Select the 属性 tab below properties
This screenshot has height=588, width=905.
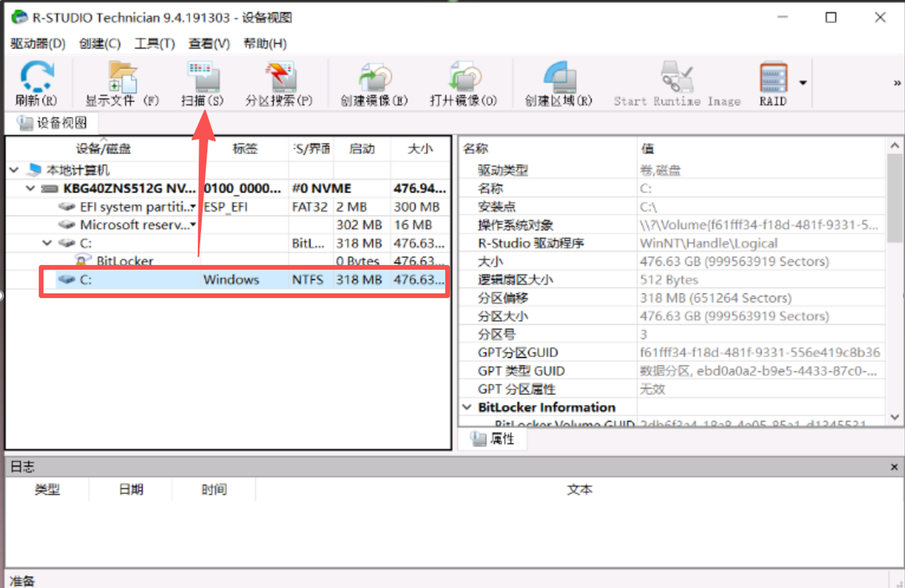point(494,439)
